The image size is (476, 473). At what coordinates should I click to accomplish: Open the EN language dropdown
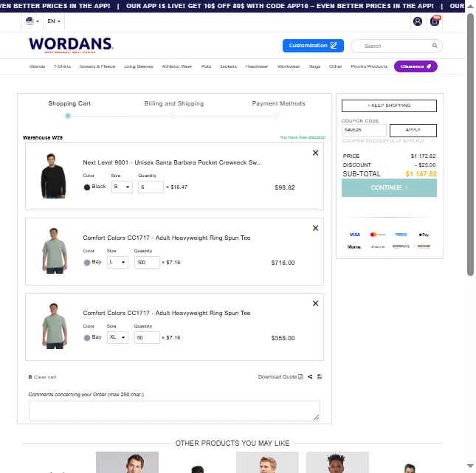[54, 21]
